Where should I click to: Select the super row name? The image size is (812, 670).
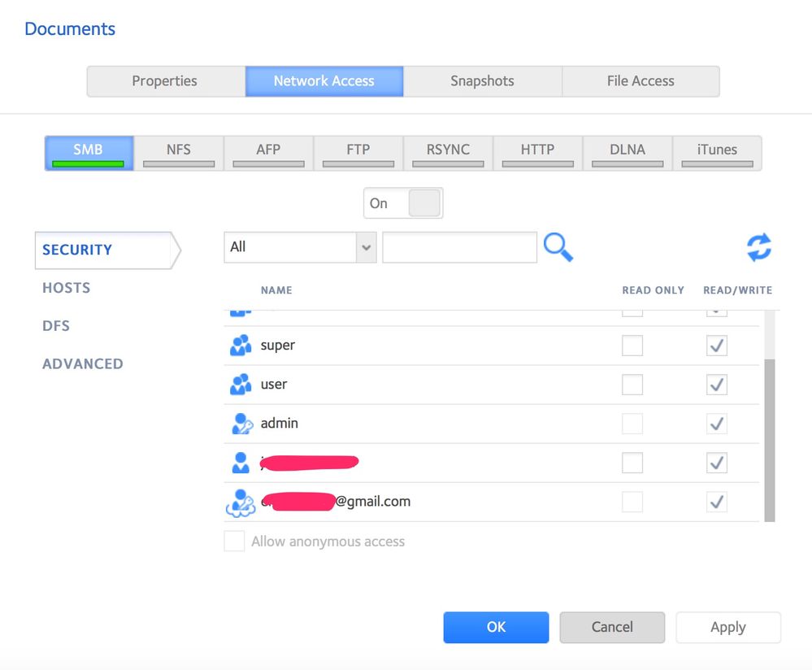[x=277, y=346]
